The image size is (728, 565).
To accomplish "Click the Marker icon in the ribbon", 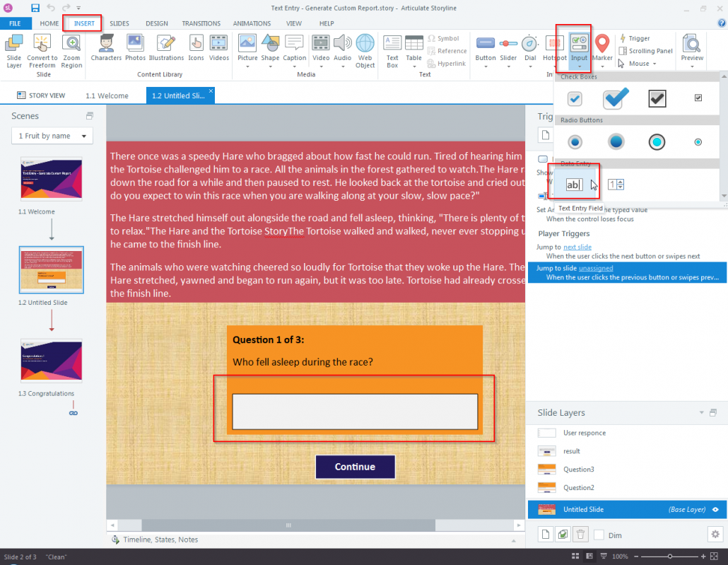I will (x=601, y=48).
